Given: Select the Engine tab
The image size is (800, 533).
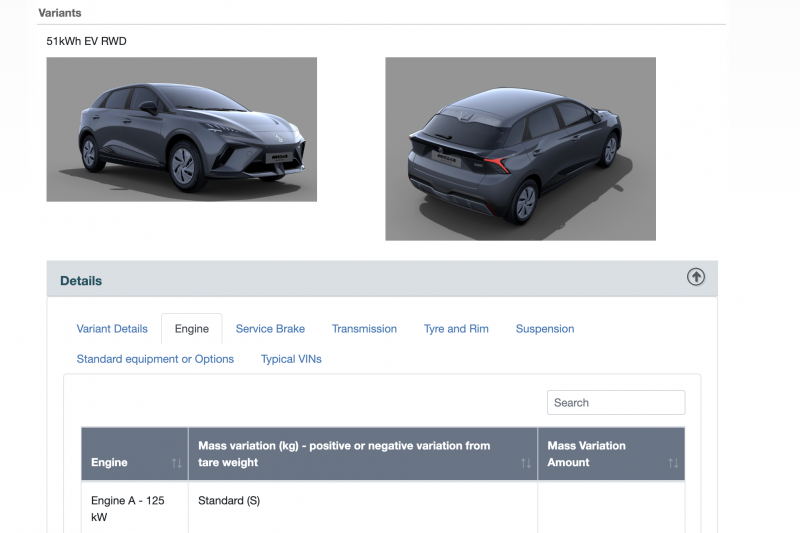Looking at the screenshot, I should (x=192, y=329).
